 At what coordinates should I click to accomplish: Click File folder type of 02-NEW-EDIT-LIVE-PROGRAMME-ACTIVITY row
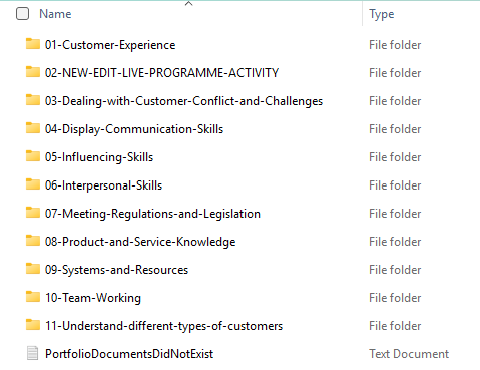coord(395,73)
